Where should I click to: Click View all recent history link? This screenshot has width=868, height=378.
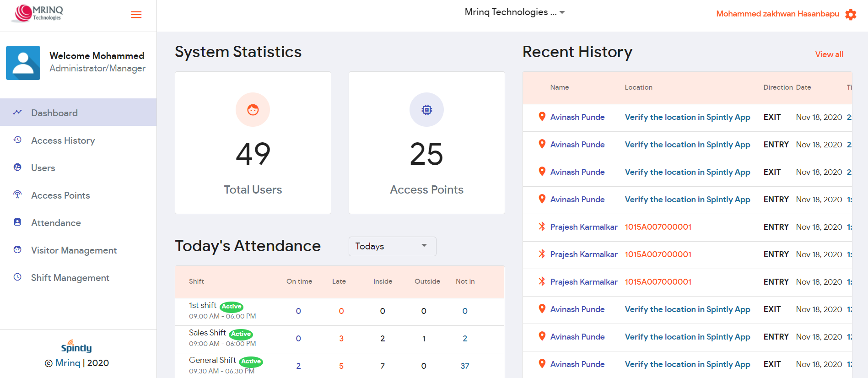(829, 54)
